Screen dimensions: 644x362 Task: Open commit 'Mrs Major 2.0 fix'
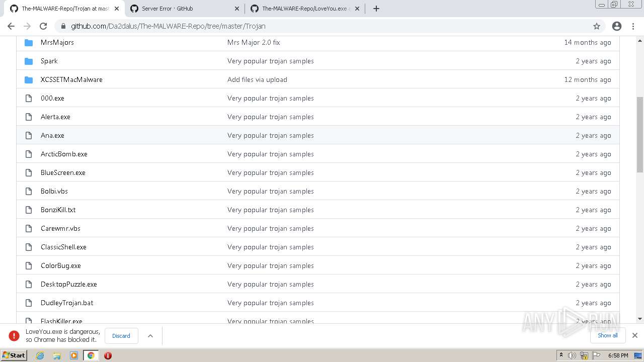[x=254, y=42]
